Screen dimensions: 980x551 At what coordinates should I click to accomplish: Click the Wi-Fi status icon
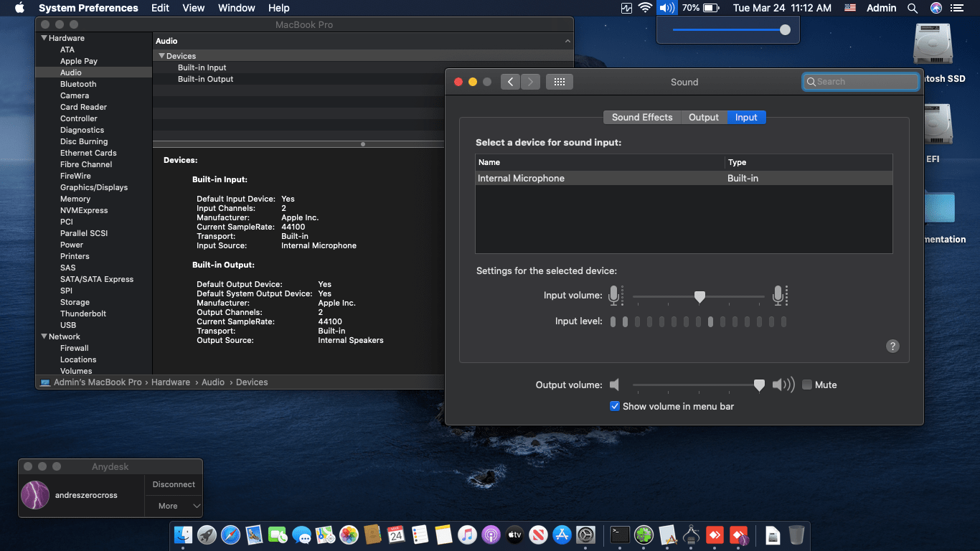point(645,8)
